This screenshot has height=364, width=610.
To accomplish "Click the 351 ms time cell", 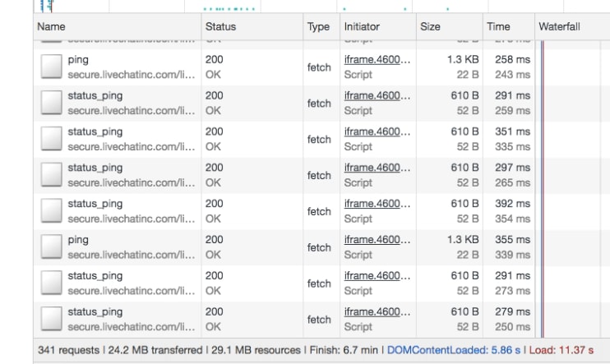I will coord(512,131).
